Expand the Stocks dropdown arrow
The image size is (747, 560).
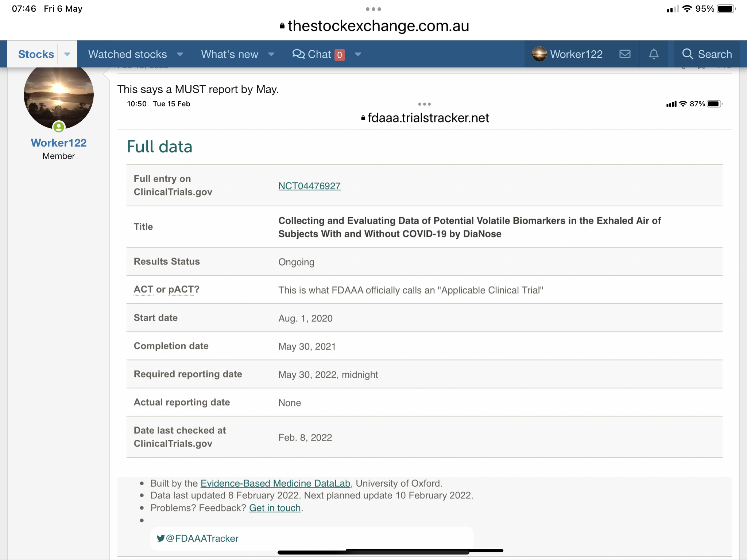[67, 54]
